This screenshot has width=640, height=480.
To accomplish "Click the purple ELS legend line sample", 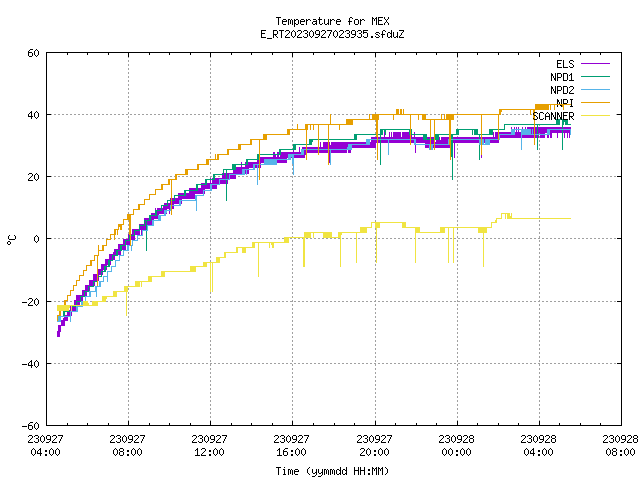I will [596, 64].
